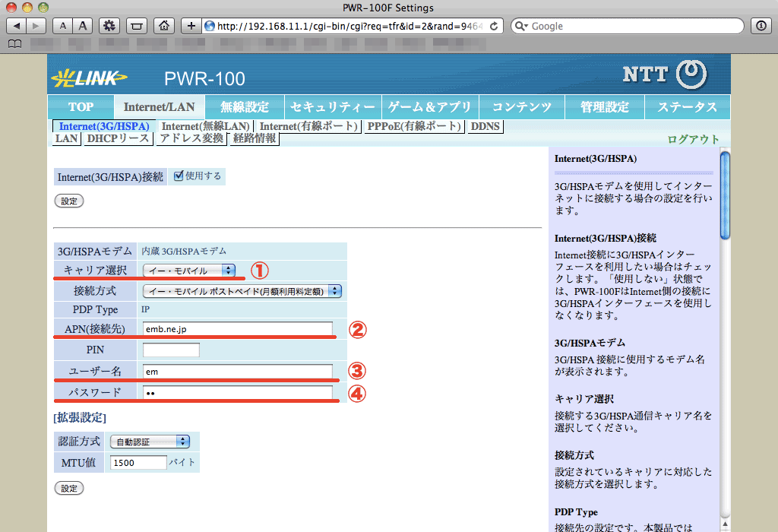The image size is (778, 532).
Task: Open the キャリア選択 dropdown
Action: (189, 271)
